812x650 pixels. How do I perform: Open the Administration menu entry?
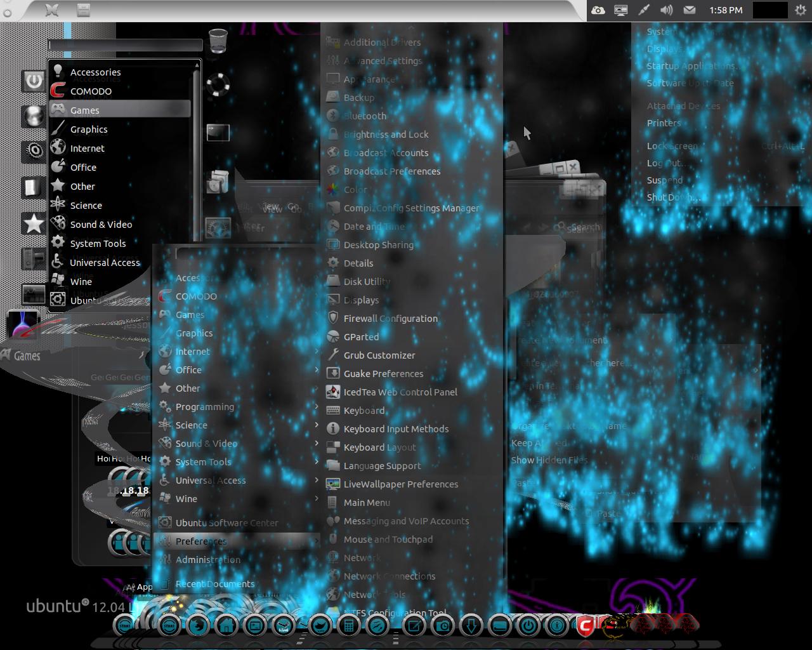click(237, 559)
